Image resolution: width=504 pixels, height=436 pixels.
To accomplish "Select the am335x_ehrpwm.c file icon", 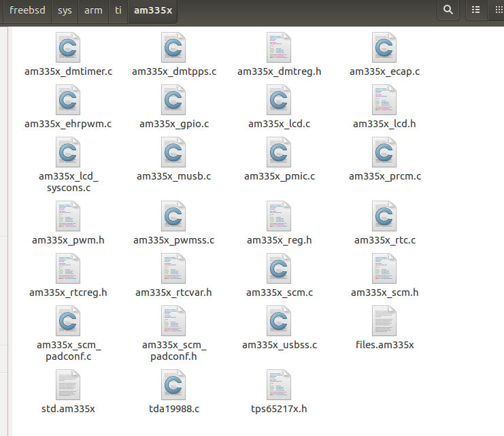I will (68, 100).
